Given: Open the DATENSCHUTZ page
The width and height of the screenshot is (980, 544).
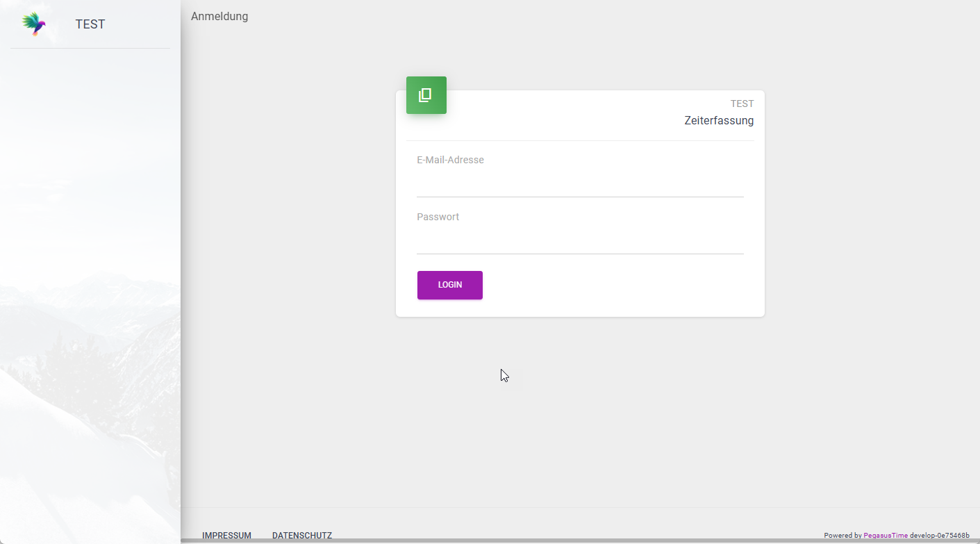Looking at the screenshot, I should pyautogui.click(x=302, y=535).
